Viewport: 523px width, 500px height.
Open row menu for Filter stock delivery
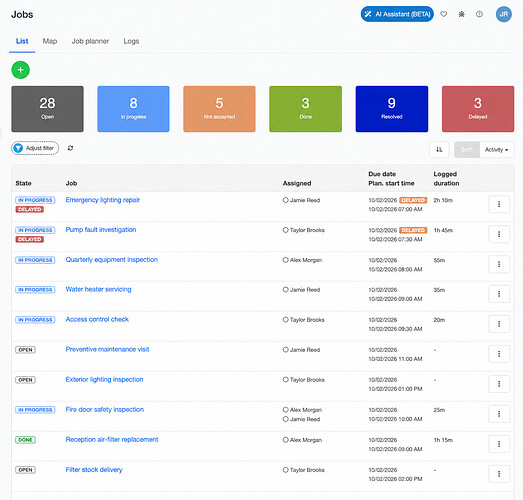(499, 474)
